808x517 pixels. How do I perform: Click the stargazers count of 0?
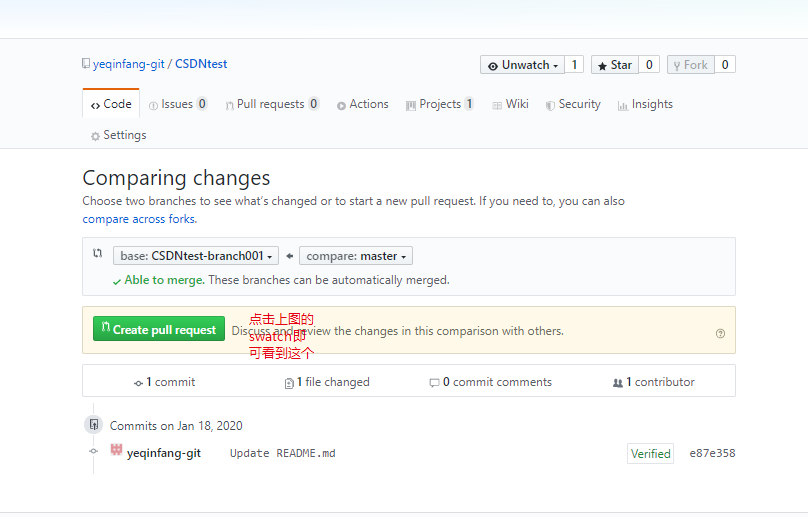[649, 65]
